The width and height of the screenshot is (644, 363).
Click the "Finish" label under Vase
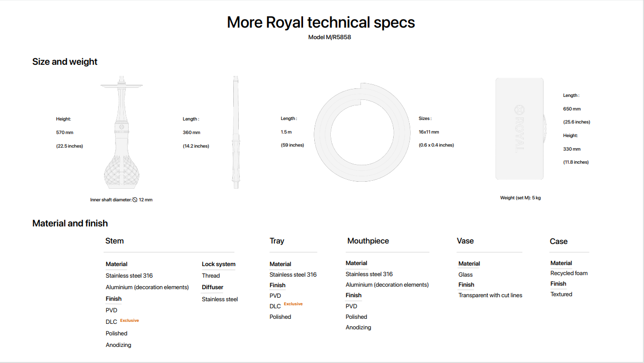[x=467, y=285]
